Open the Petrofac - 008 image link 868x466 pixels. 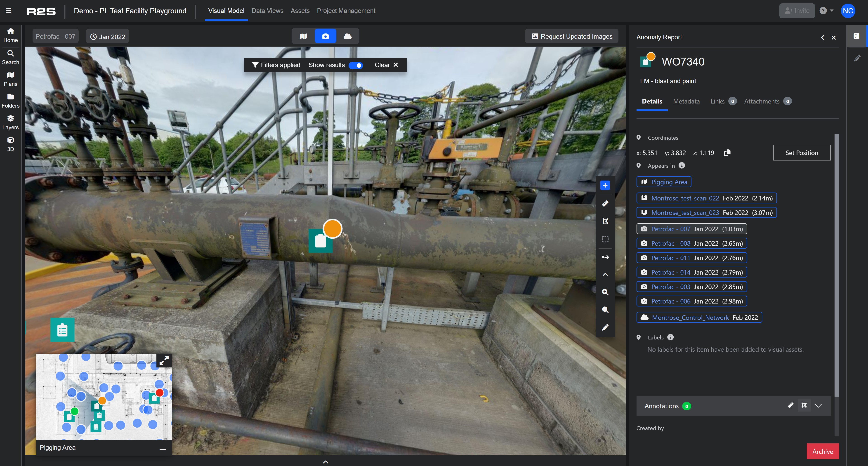[x=670, y=243]
